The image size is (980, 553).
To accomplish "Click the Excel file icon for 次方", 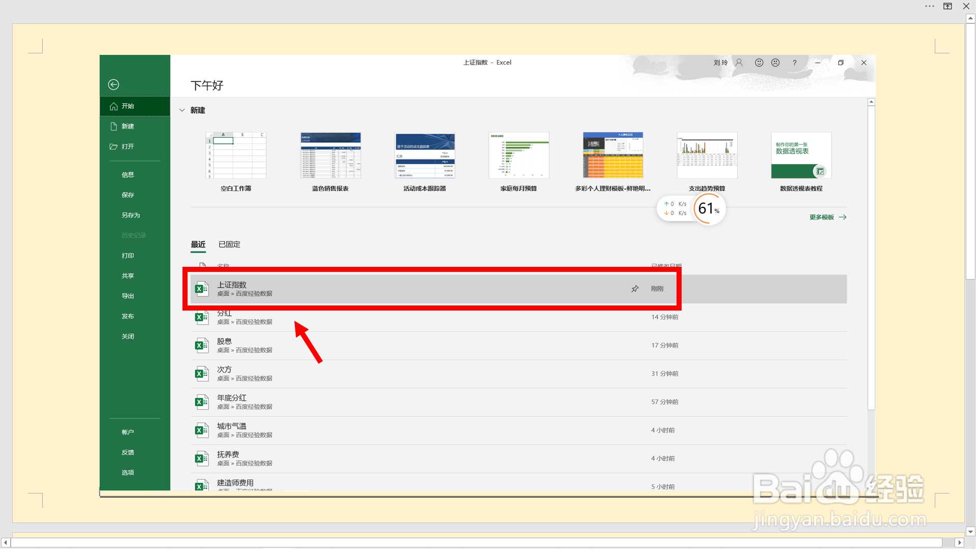I will pyautogui.click(x=203, y=376).
